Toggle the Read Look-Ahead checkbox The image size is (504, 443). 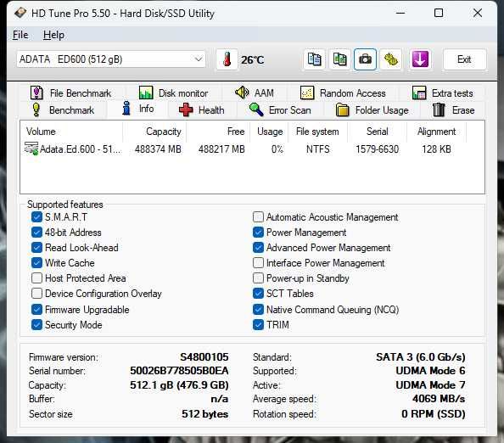point(36,248)
